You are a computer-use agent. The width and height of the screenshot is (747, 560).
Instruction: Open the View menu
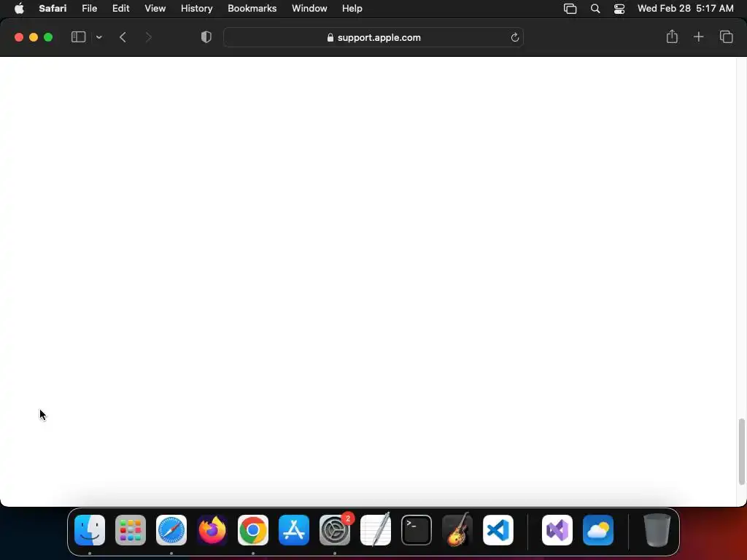[155, 8]
